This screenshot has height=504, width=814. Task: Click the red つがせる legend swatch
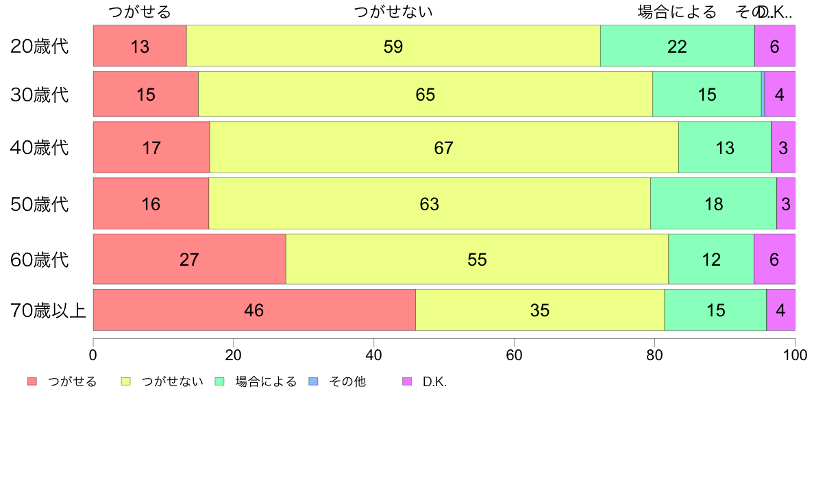pos(32,381)
